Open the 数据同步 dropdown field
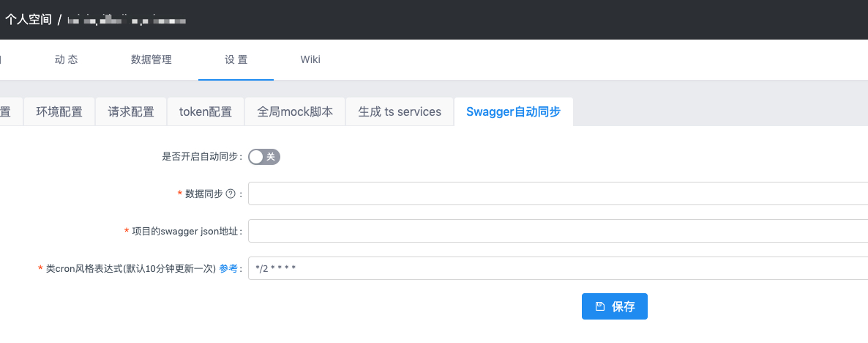The image size is (868, 343). (x=556, y=194)
